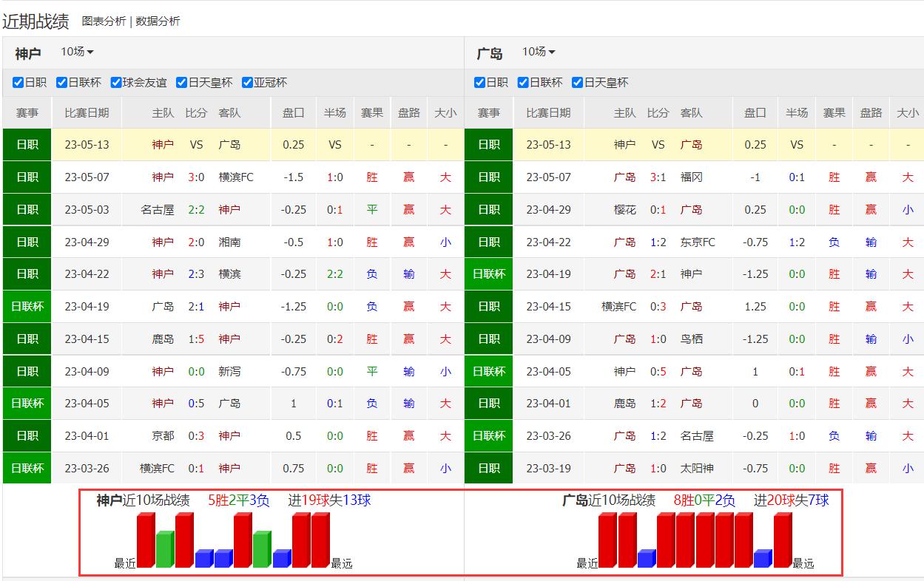Uncheck 日天皇杯 in the 广岛 panel
The image size is (924, 581).
click(x=578, y=82)
